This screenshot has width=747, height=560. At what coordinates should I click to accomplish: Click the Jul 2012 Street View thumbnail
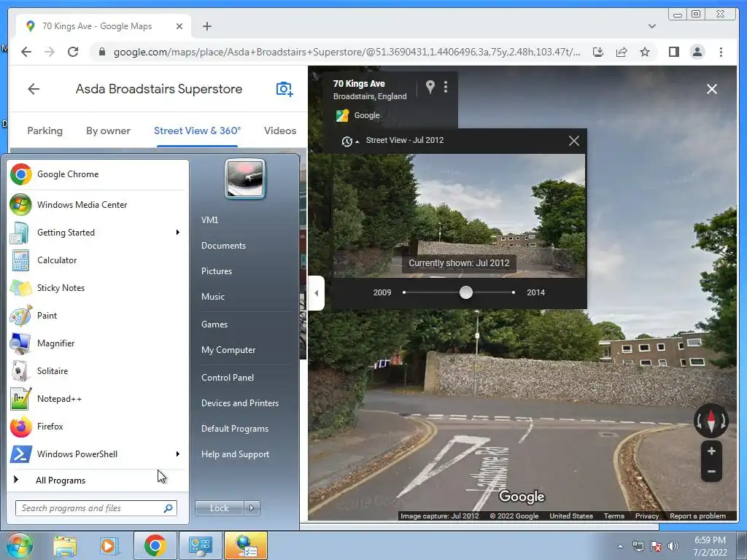459,216
